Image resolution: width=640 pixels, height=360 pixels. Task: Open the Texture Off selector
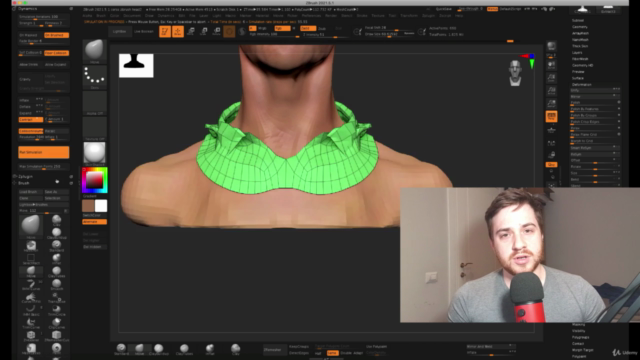coord(94,128)
